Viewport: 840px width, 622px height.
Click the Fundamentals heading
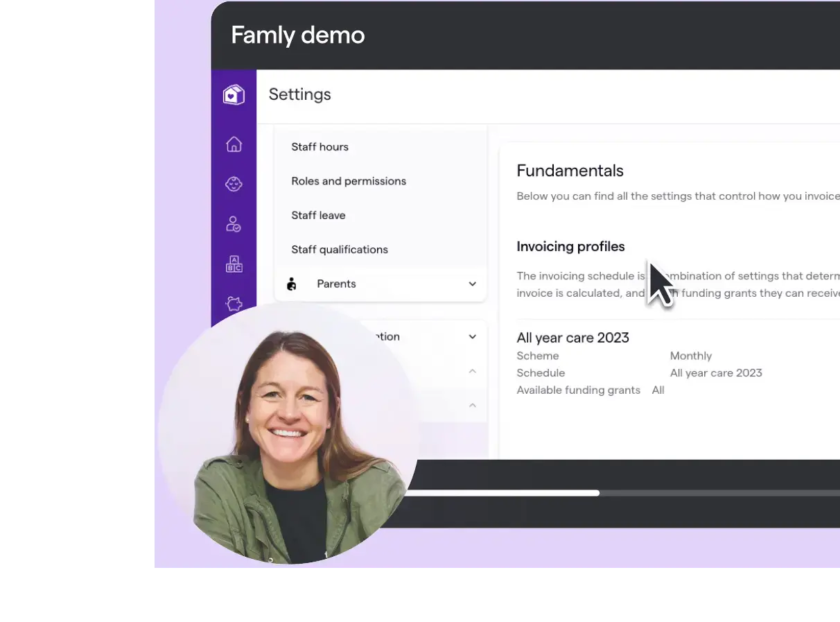pyautogui.click(x=570, y=171)
